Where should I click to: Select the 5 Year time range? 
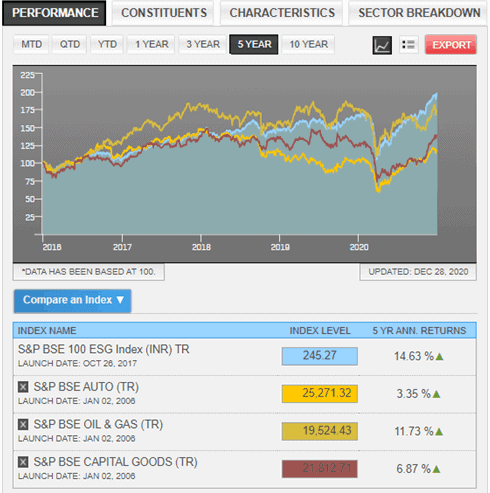coord(254,44)
